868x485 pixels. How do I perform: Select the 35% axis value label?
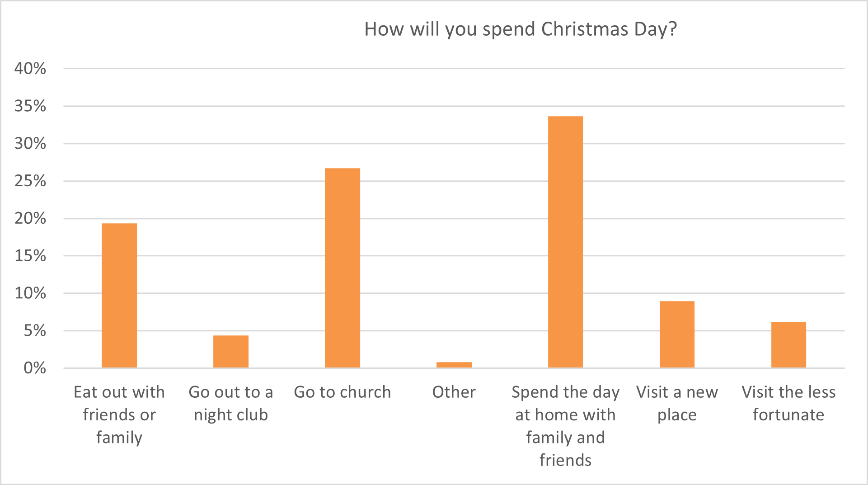click(30, 106)
